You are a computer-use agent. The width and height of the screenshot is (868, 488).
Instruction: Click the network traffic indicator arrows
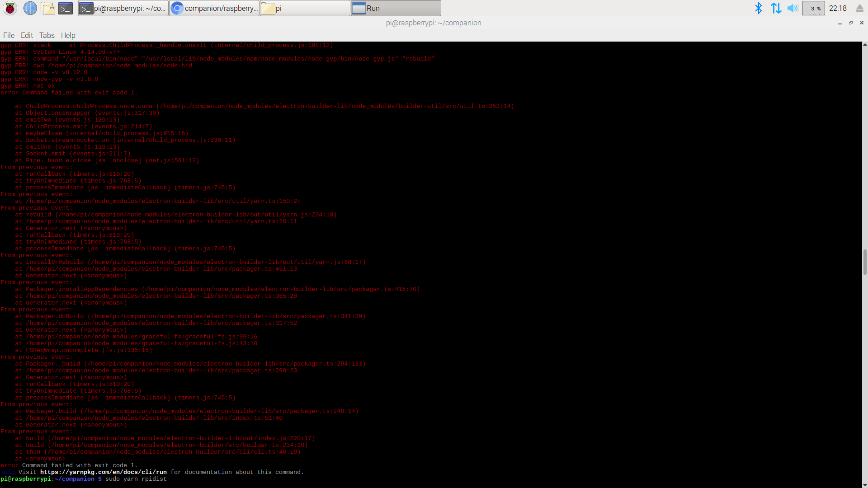pyautogui.click(x=776, y=8)
